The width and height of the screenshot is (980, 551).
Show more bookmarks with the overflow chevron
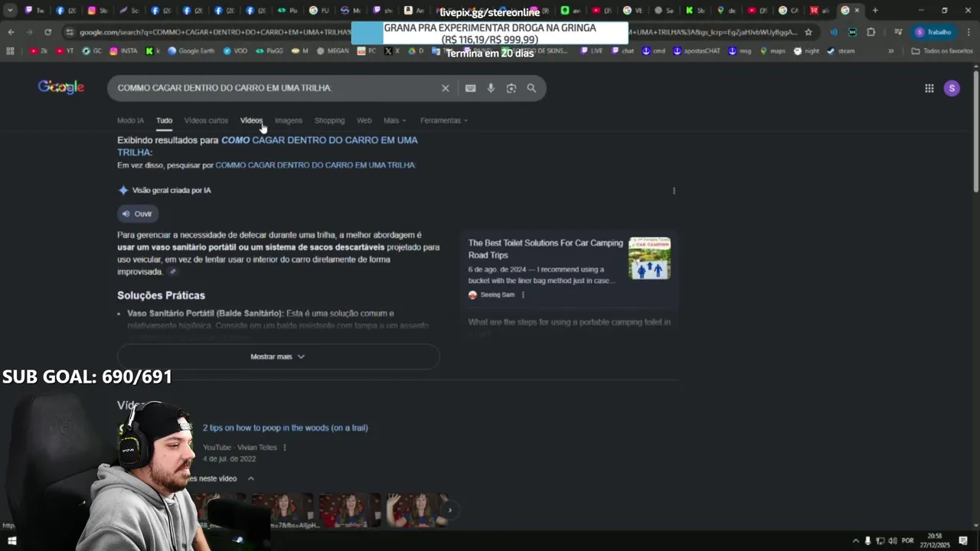pyautogui.click(x=890, y=51)
